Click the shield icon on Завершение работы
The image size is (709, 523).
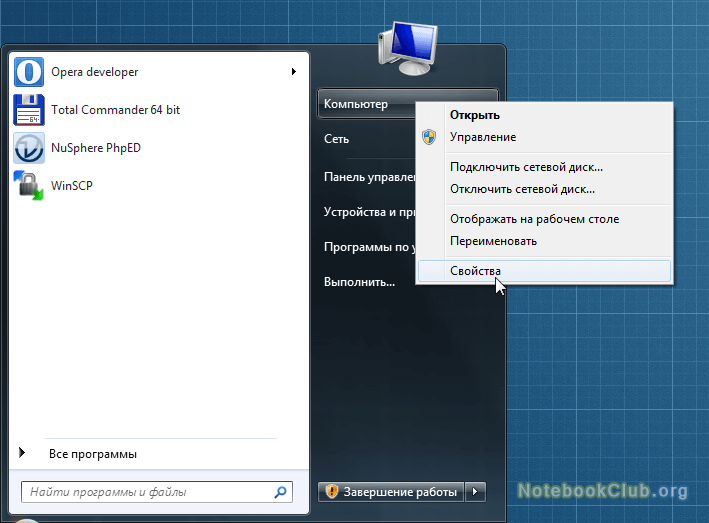tap(332, 491)
